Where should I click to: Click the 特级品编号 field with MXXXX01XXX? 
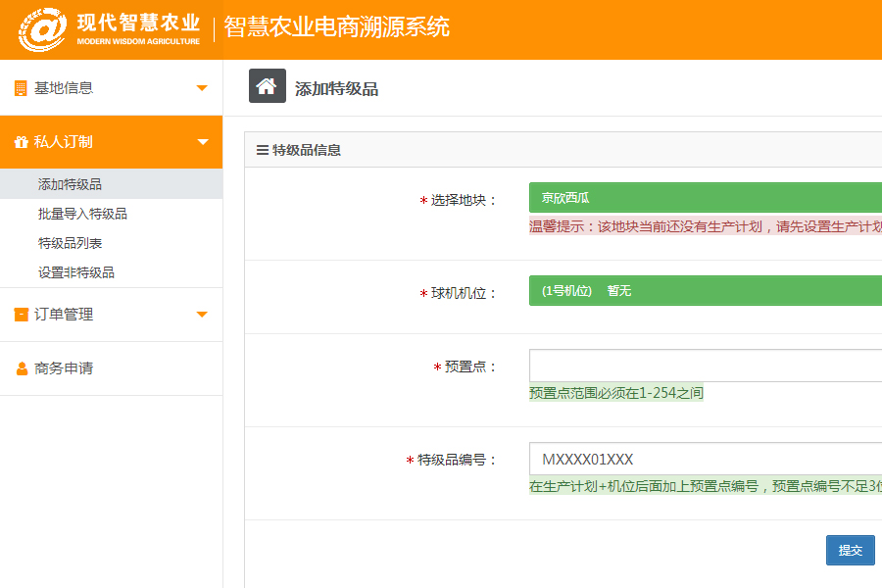pos(705,459)
